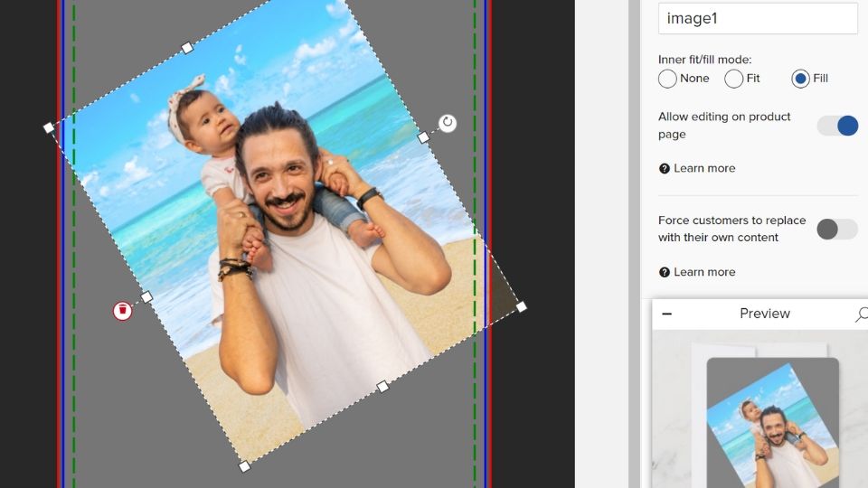Select the Fit radio option
The image size is (868, 488).
[x=734, y=79]
